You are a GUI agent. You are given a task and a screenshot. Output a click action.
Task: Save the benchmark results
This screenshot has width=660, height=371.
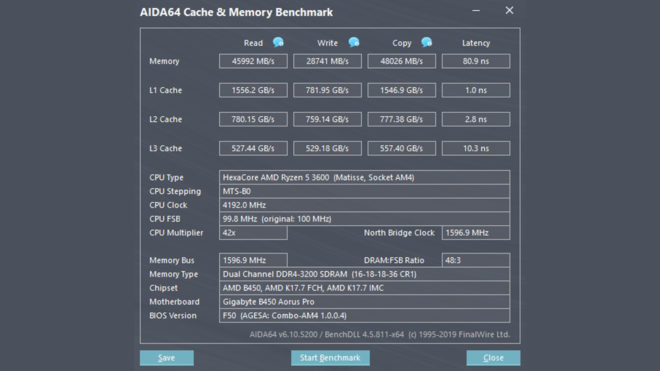167,358
